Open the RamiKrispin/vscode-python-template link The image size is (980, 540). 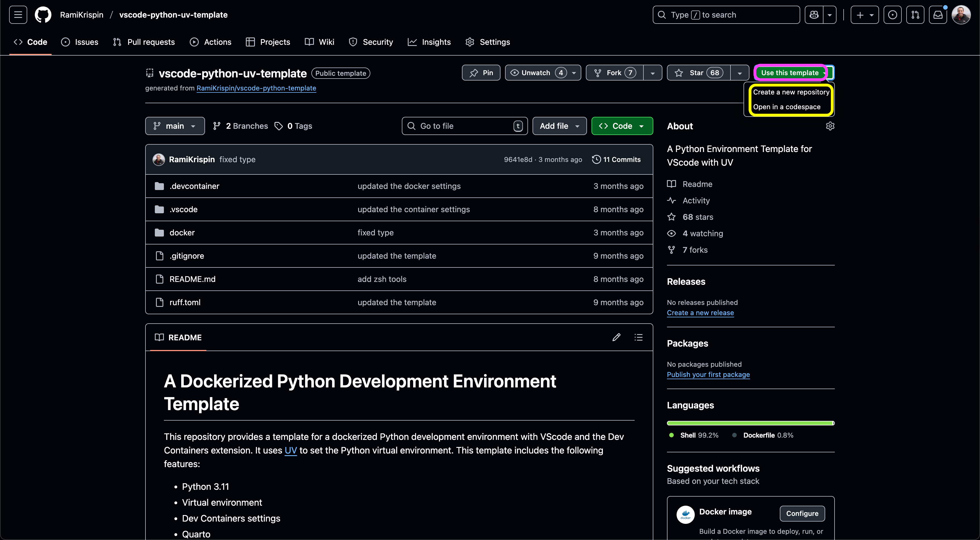(256, 88)
